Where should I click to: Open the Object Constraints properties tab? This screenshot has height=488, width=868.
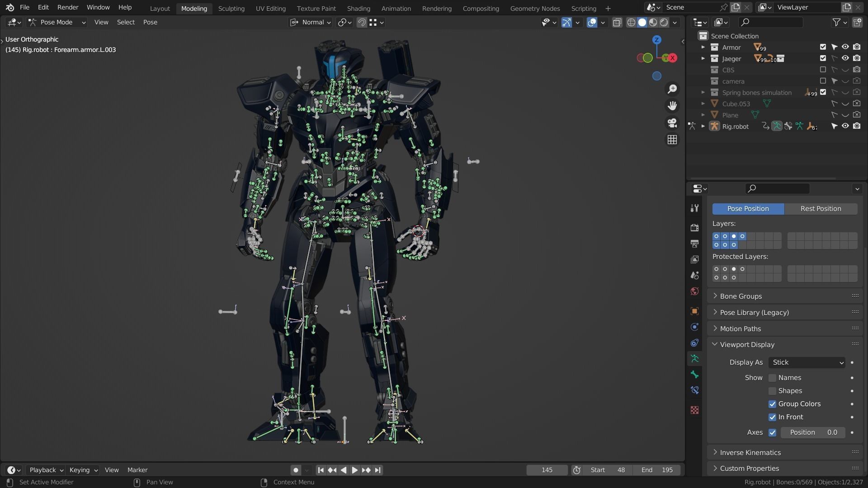coord(694,343)
